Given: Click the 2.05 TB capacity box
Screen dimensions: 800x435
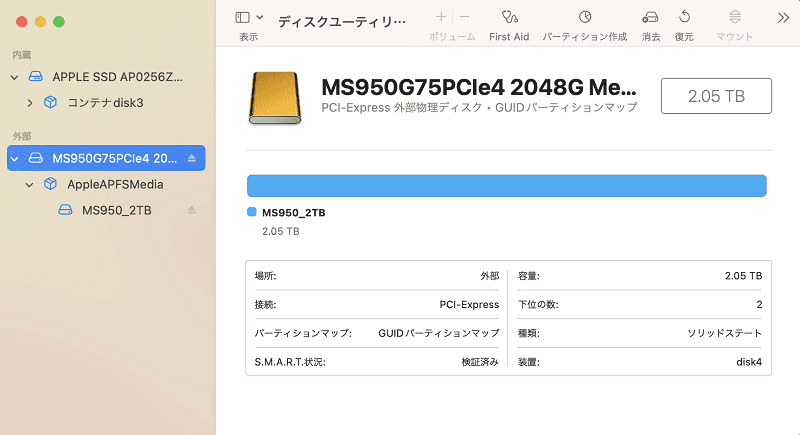Looking at the screenshot, I should (x=716, y=96).
